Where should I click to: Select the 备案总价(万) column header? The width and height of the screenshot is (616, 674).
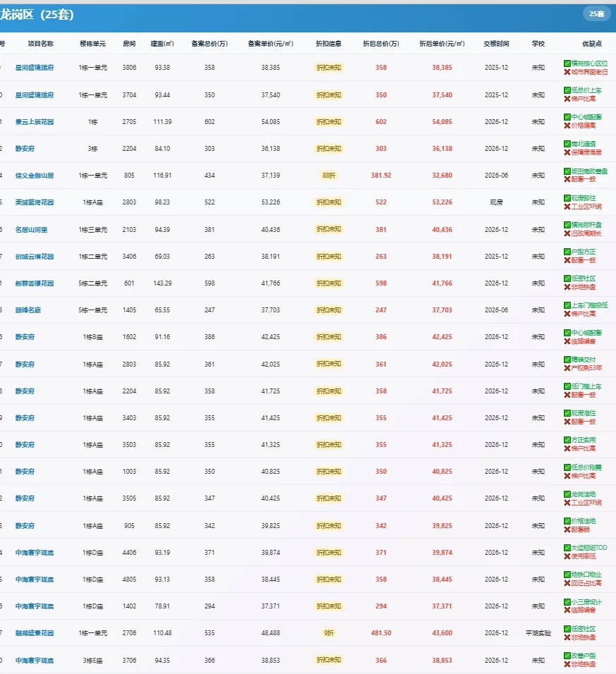coord(209,44)
